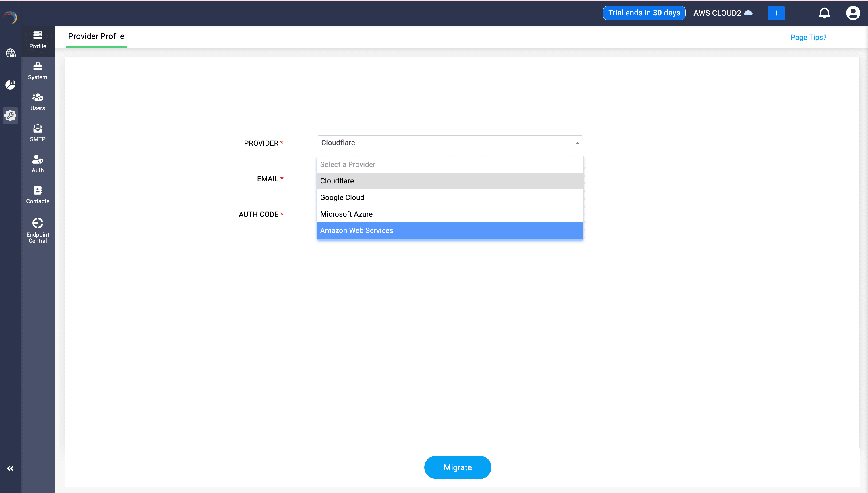Open the Contacts section
The height and width of the screenshot is (493, 868).
tap(37, 194)
